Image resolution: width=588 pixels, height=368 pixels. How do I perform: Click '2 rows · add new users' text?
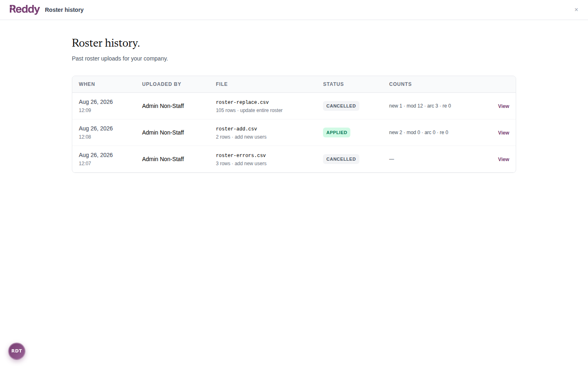point(241,137)
